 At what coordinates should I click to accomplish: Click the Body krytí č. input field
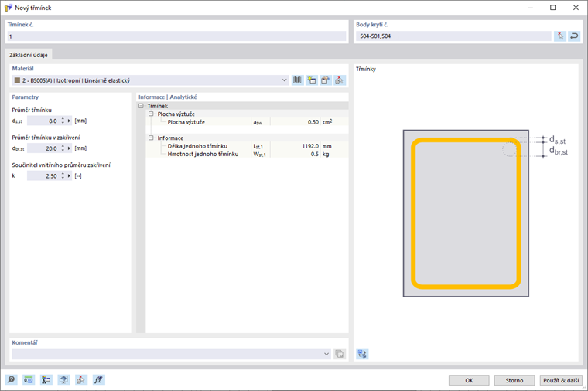tap(453, 36)
